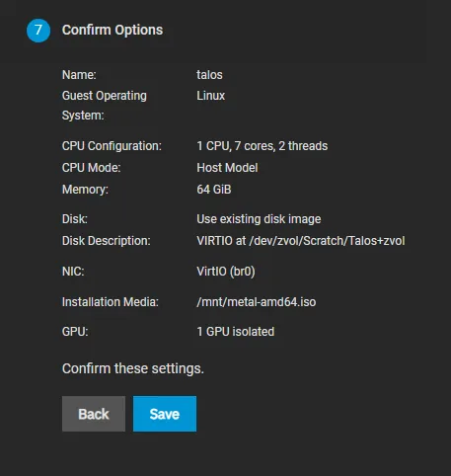
Task: Click the Back button
Action: [x=94, y=414]
